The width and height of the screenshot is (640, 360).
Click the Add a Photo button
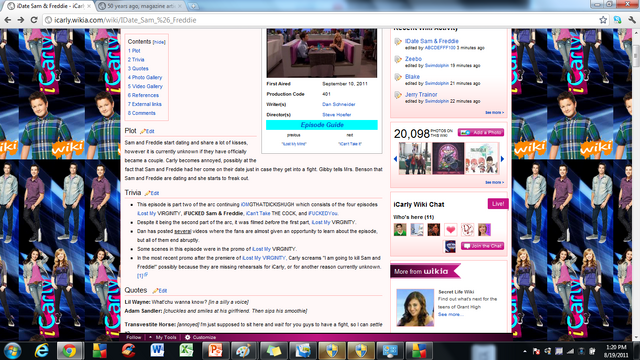[481, 132]
